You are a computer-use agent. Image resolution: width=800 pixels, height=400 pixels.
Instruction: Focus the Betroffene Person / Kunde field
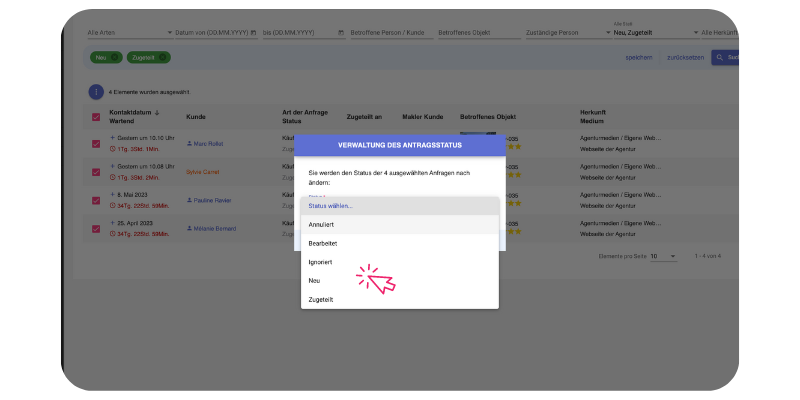(392, 32)
